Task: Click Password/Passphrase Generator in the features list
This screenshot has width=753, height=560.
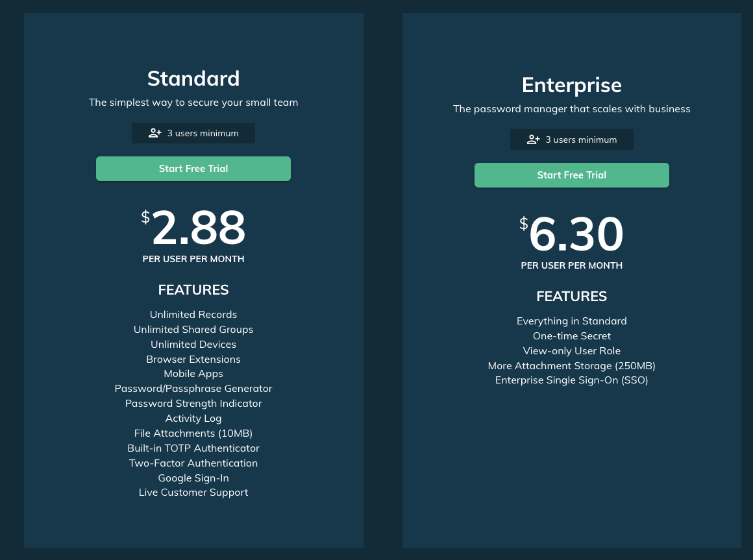Action: click(193, 389)
